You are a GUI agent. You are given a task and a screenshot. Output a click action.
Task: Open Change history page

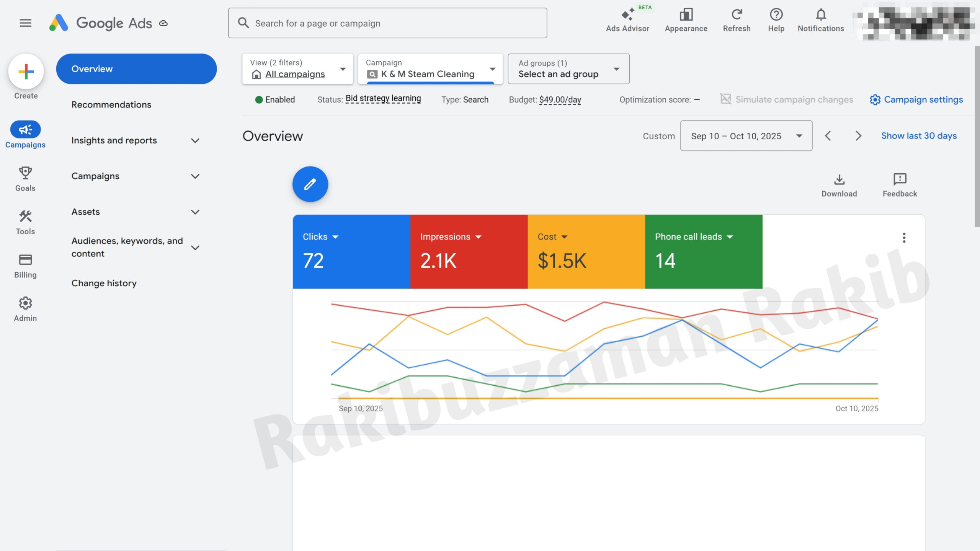coord(104,283)
